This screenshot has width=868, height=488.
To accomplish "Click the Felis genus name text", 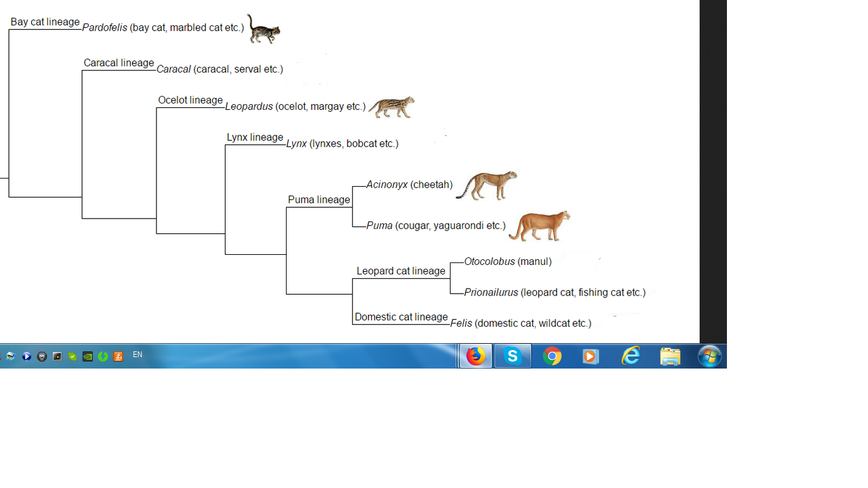I will pyautogui.click(x=461, y=323).
